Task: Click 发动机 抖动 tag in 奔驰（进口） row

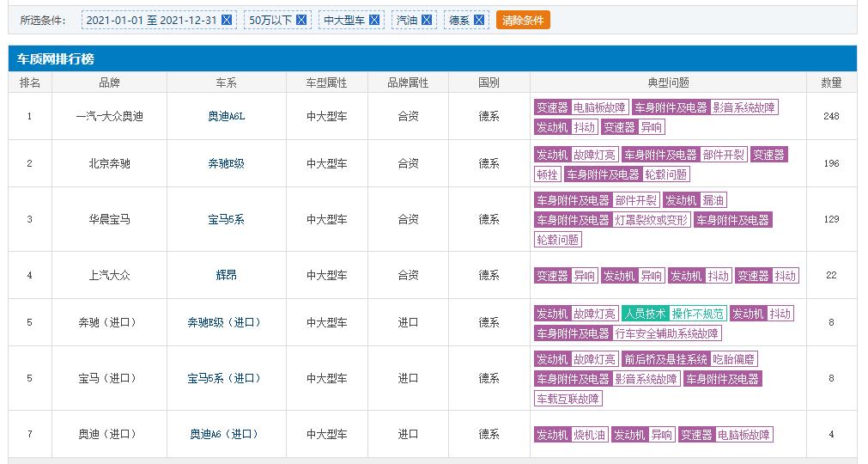Action: coord(762,314)
